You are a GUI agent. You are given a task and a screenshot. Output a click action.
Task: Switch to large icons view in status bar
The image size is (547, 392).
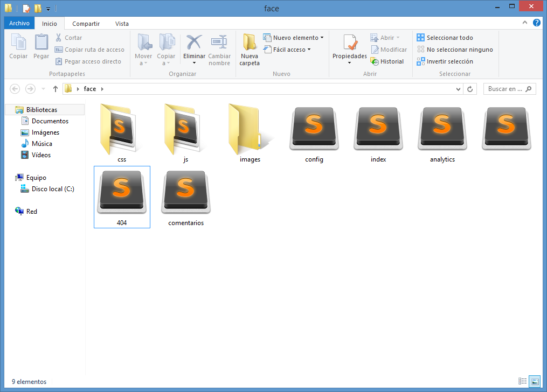coord(535,381)
